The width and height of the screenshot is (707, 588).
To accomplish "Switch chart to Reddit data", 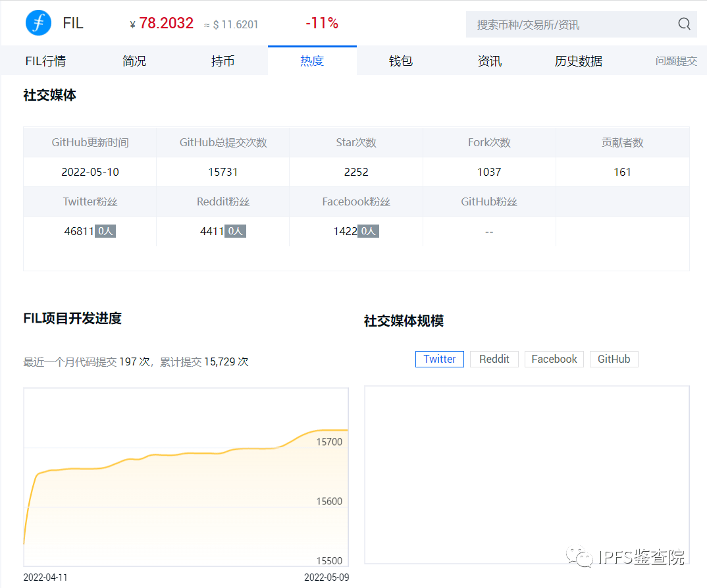I will (x=494, y=359).
